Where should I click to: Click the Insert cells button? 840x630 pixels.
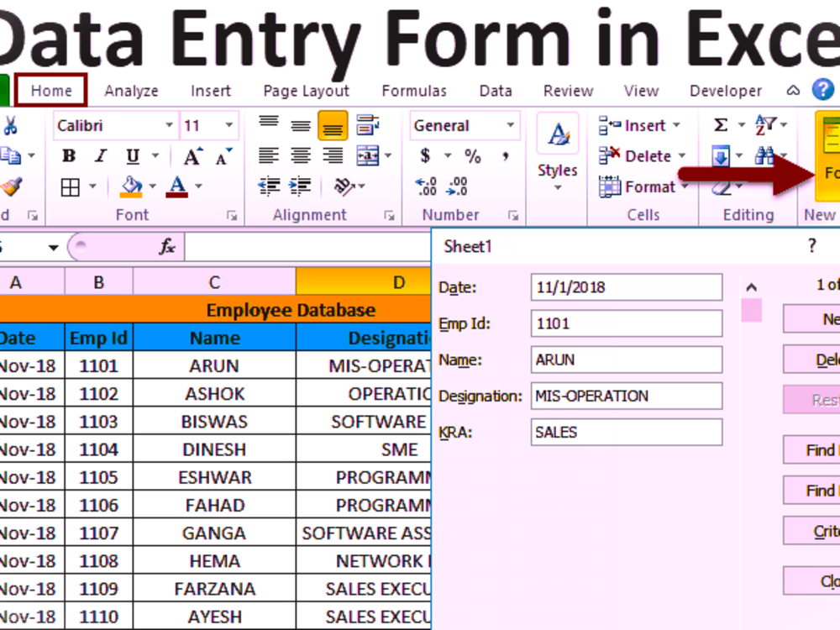(640, 125)
